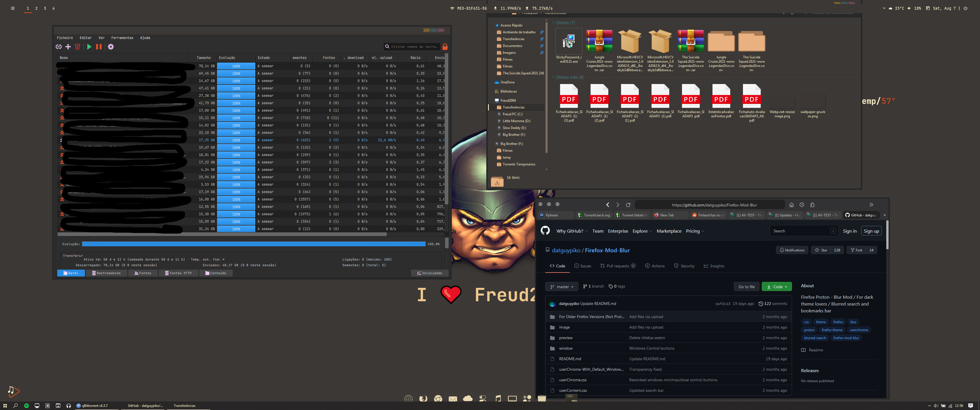Click the add torrent file plus icon

[68, 47]
